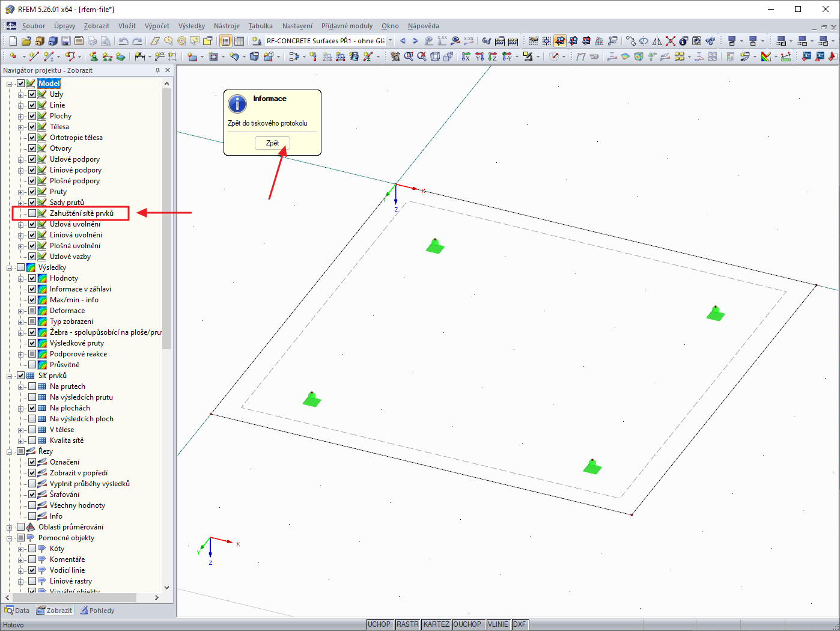Open the Soubor menu
This screenshot has height=631, width=840.
pyautogui.click(x=34, y=26)
